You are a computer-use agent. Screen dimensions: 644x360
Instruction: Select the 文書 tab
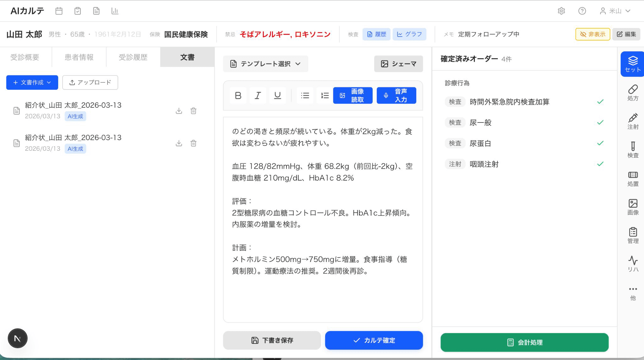click(x=187, y=57)
